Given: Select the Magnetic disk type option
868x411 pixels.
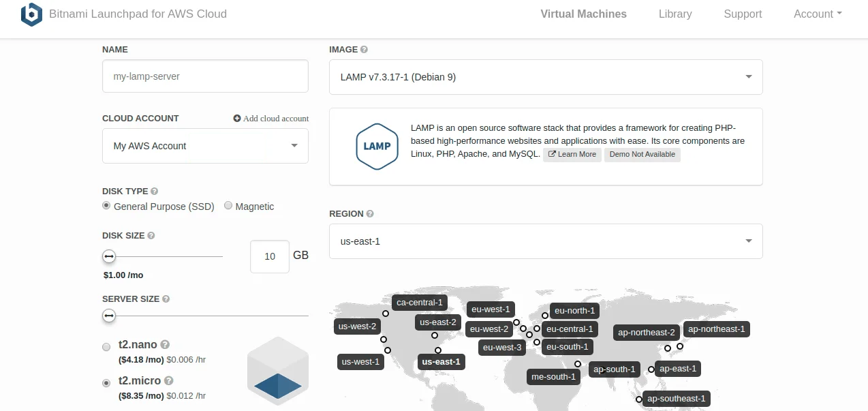Looking at the screenshot, I should tap(228, 206).
